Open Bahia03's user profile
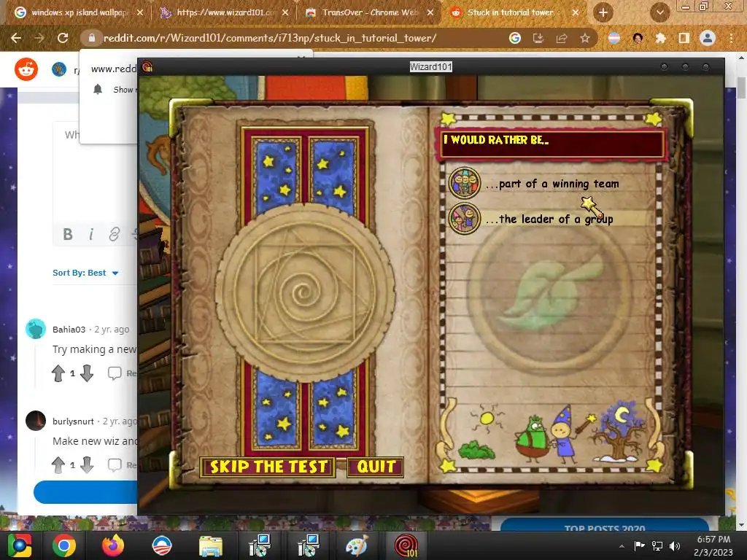 [69, 330]
